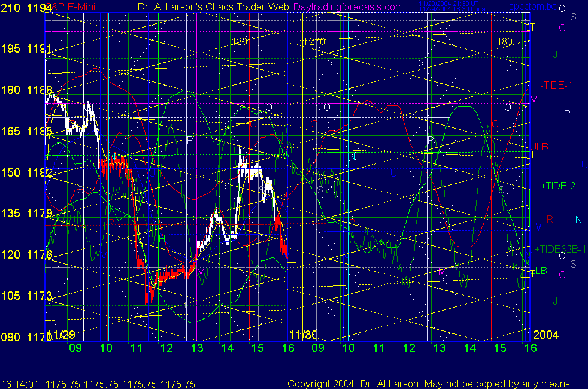Select the green +TIDE-2 legend label
This screenshot has width=588, height=389.
558,186
